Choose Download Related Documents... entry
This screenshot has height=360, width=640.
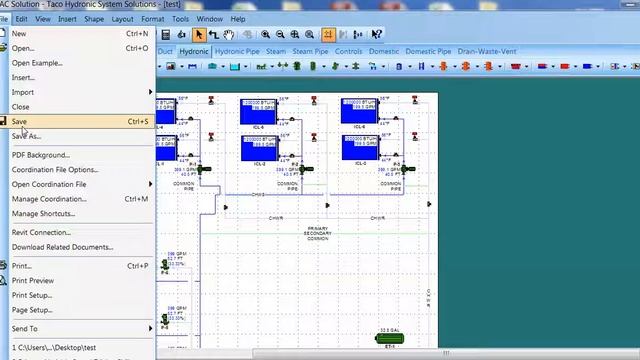point(78,247)
